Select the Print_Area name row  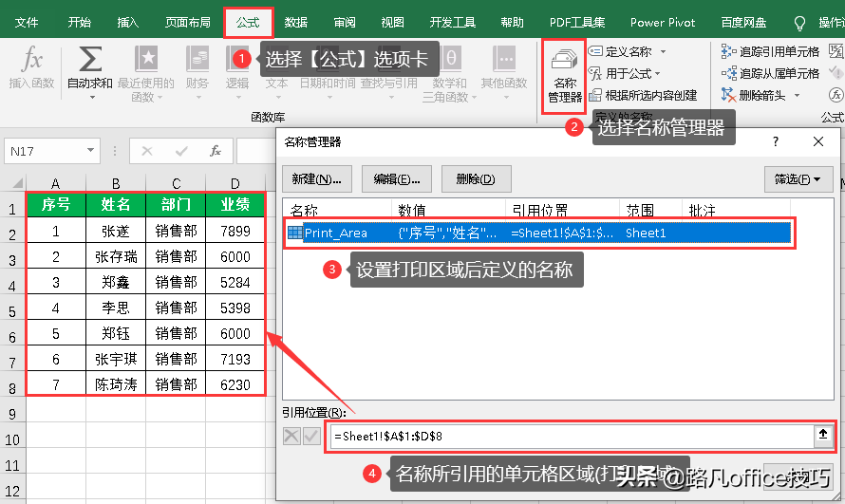click(x=539, y=233)
